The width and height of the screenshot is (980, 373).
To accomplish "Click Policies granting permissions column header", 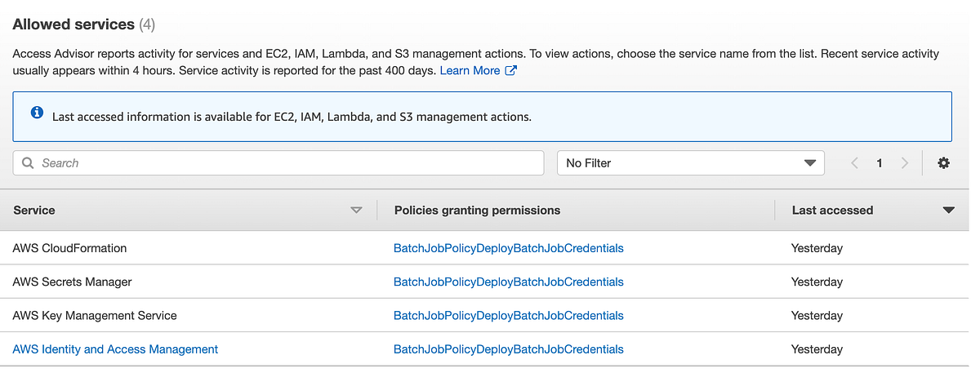I will pos(477,211).
